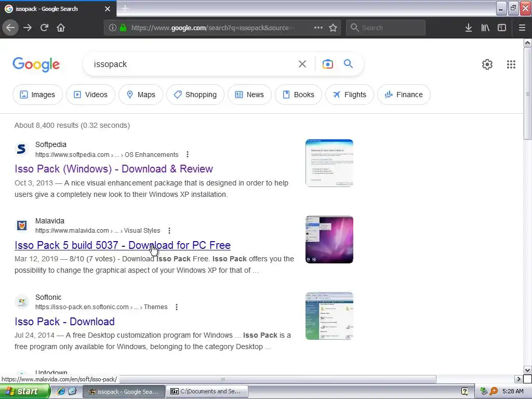Clear the Google search query with X
The height and width of the screenshot is (399, 532).
[x=302, y=64]
